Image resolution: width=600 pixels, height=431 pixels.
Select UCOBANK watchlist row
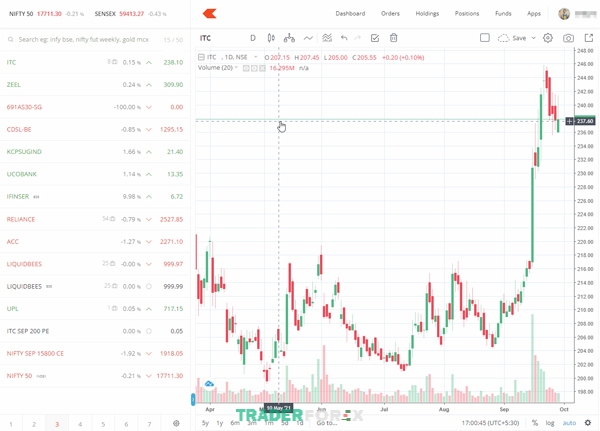click(95, 174)
